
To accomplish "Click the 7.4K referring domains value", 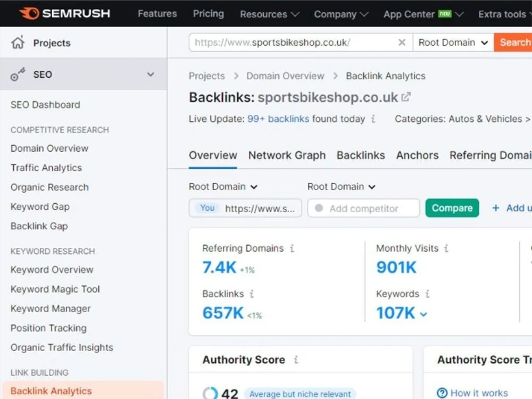I will pyautogui.click(x=219, y=268).
